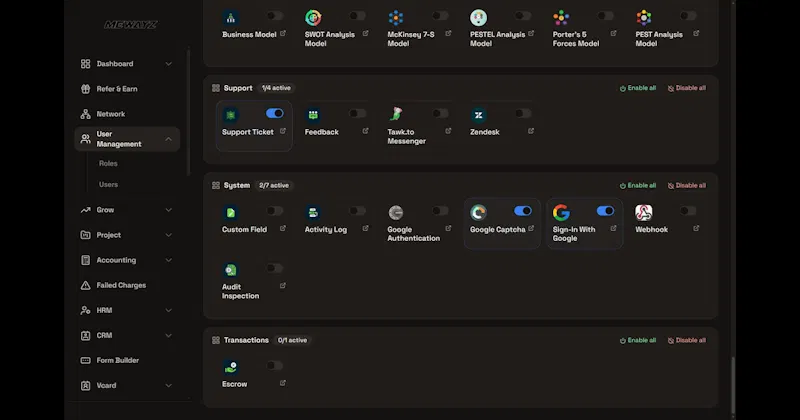This screenshot has width=800, height=420.
Task: Click the Tawk.to Messenger icon
Action: [x=396, y=114]
